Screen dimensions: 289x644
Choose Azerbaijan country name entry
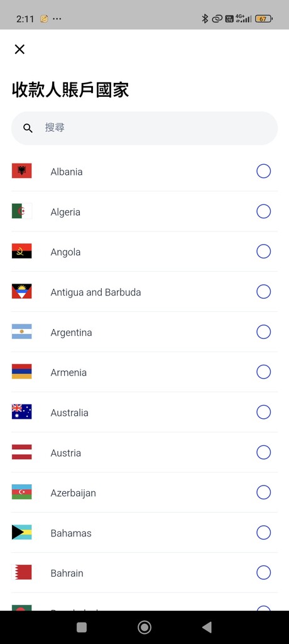73,493
